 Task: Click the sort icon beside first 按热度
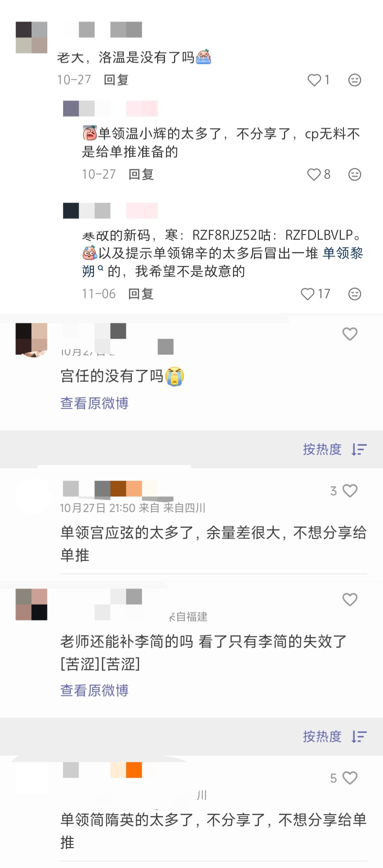point(359,449)
